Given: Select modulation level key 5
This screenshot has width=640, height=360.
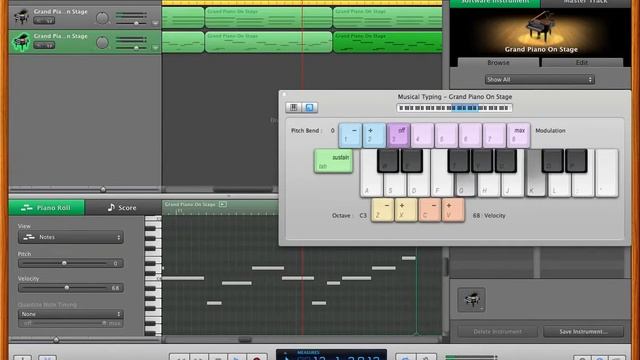Looking at the screenshot, I should pos(446,135).
